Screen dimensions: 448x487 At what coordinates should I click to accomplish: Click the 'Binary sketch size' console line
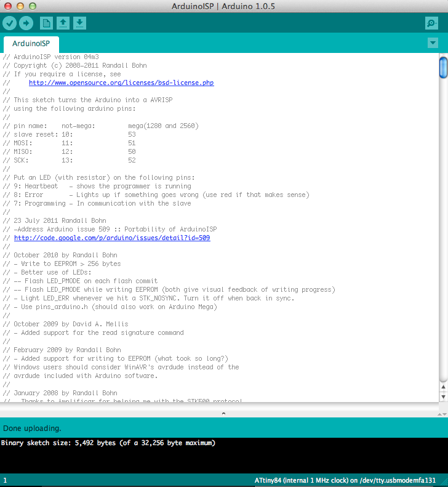pos(108,443)
